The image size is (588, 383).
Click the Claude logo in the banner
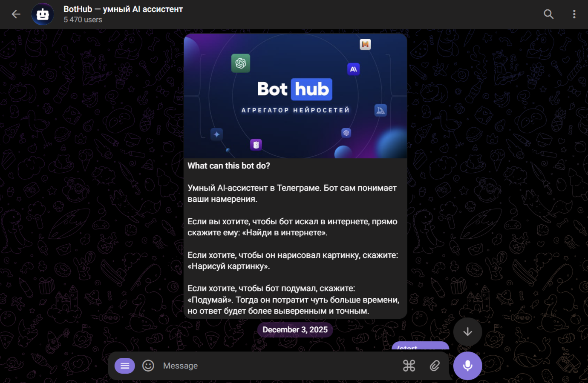click(x=353, y=69)
